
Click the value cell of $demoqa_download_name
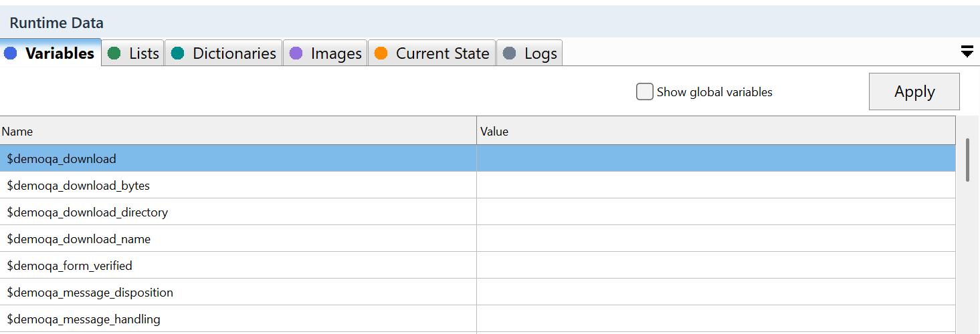[716, 238]
